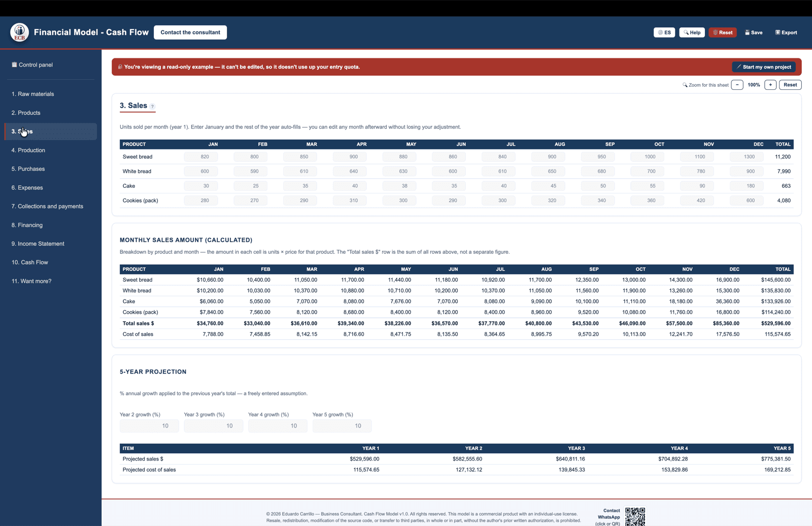812x526 pixels.
Task: Click the ECB logo in the header
Action: [19, 32]
